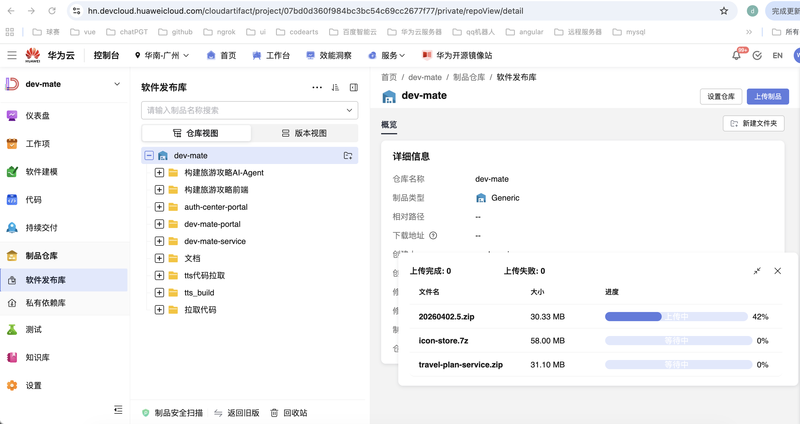Expand the 文档 folder

159,258
